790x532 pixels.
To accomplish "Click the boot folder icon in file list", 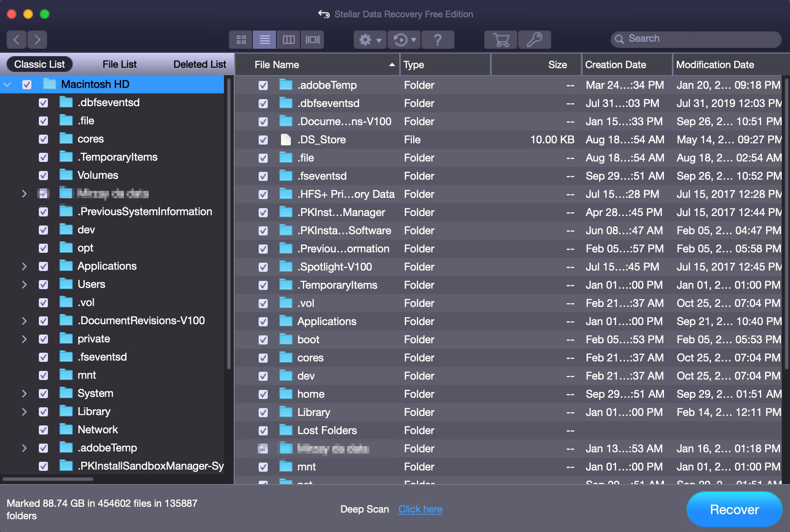I will 286,339.
